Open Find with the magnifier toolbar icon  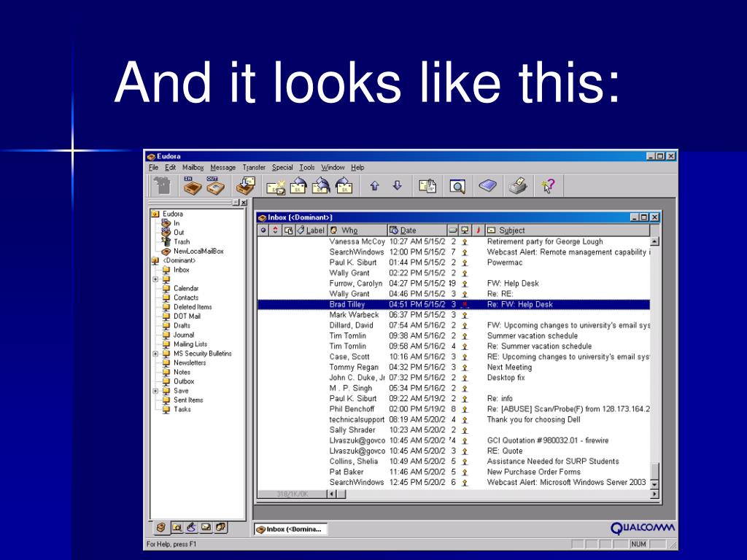point(457,186)
